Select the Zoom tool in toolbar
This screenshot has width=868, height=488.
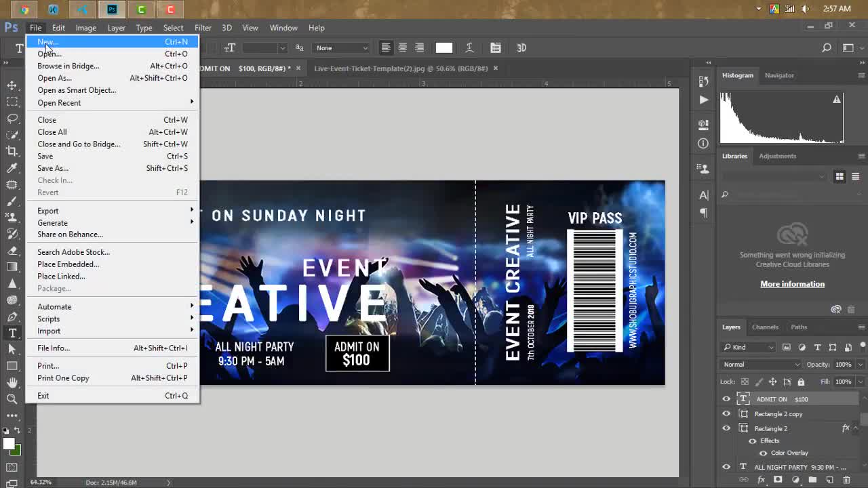[x=12, y=399]
